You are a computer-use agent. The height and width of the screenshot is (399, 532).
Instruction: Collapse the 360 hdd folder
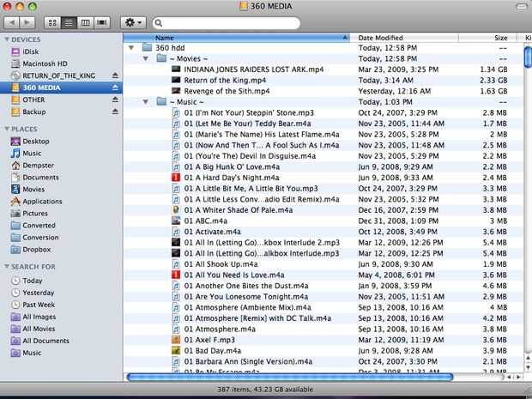[x=131, y=48]
